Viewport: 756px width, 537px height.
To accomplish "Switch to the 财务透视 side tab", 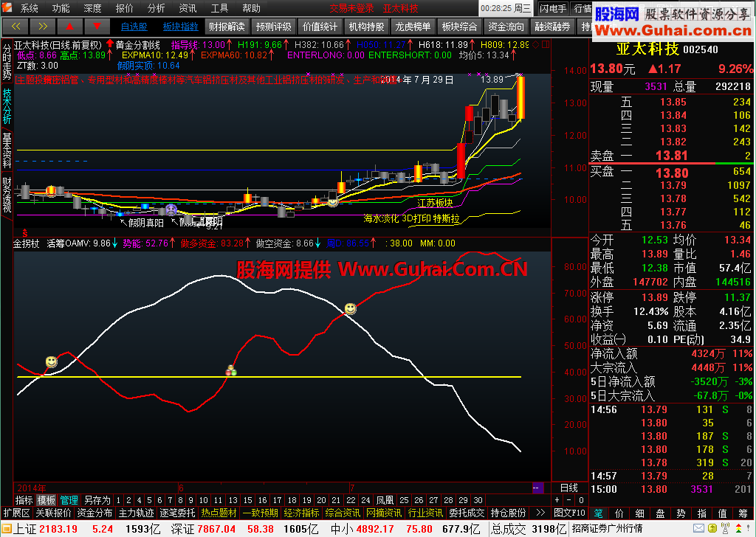I will [x=7, y=195].
